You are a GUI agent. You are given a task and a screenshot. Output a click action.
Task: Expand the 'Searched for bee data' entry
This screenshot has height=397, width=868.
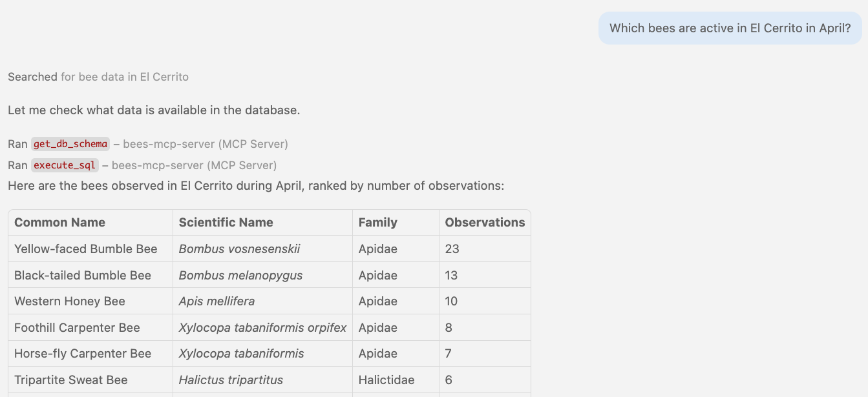point(98,76)
